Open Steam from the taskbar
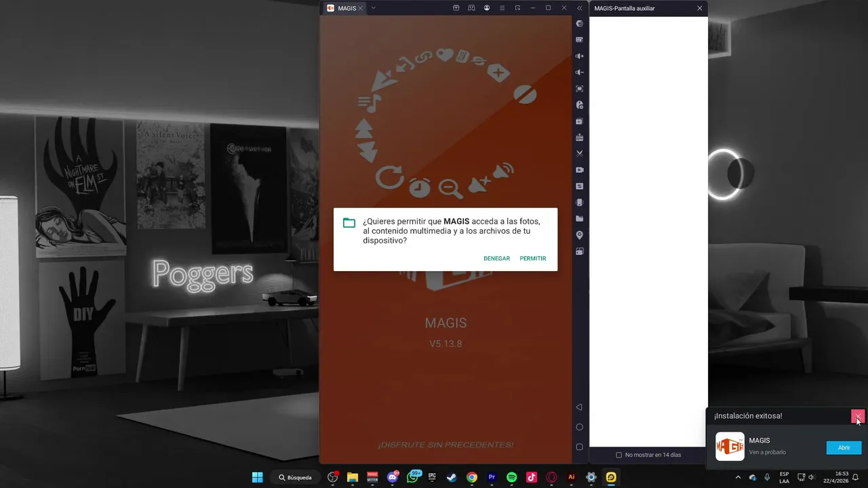The height and width of the screenshot is (488, 868). pos(452,477)
